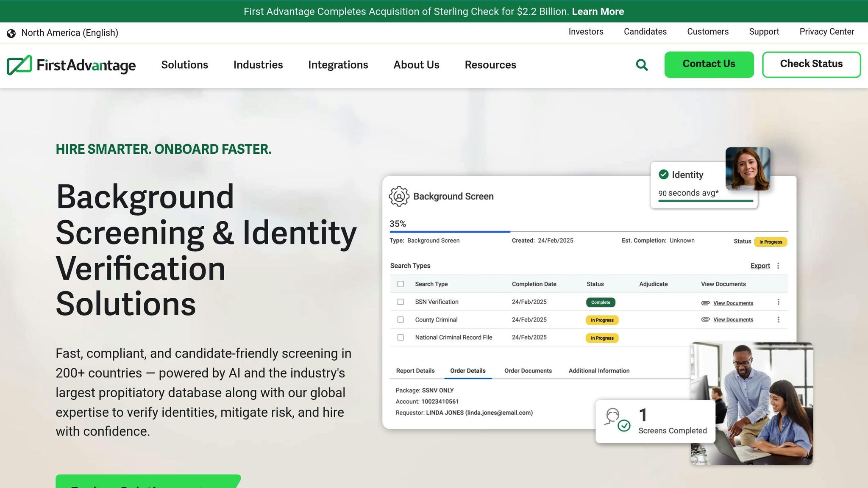Click the Contact Us button
The width and height of the screenshot is (868, 488).
(709, 64)
